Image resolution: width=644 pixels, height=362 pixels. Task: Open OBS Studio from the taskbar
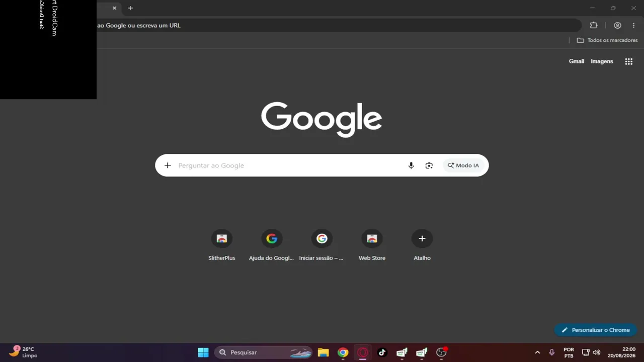(441, 352)
